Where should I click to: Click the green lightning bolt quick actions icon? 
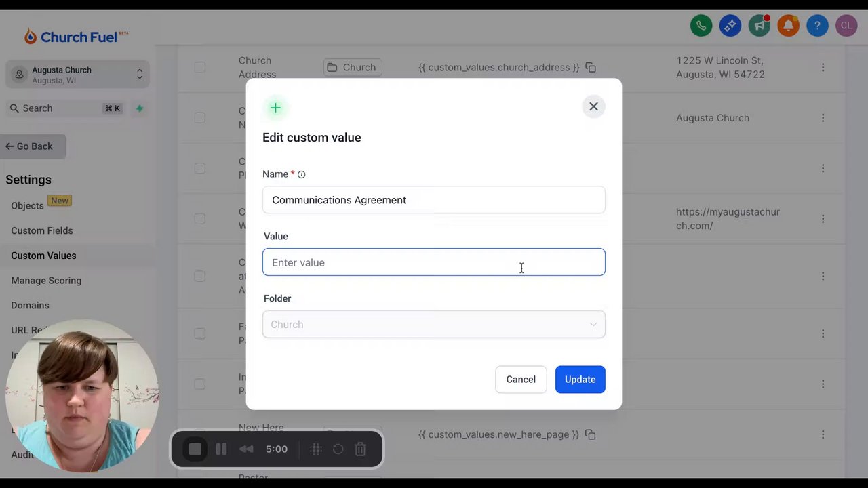(x=140, y=108)
